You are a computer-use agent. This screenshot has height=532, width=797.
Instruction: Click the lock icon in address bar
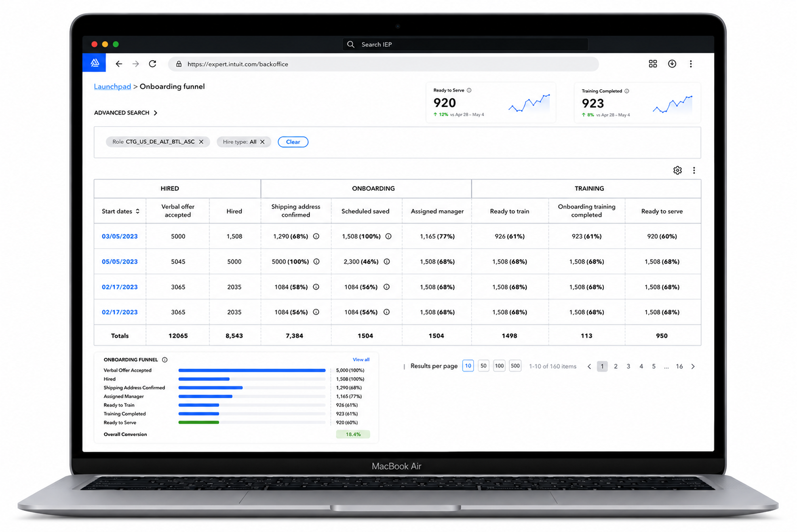[179, 64]
